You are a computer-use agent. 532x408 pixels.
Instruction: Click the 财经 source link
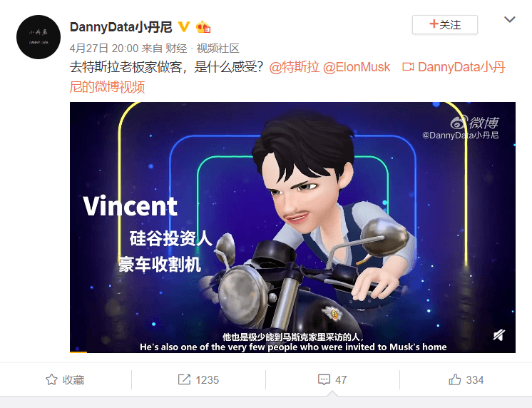[x=176, y=49]
